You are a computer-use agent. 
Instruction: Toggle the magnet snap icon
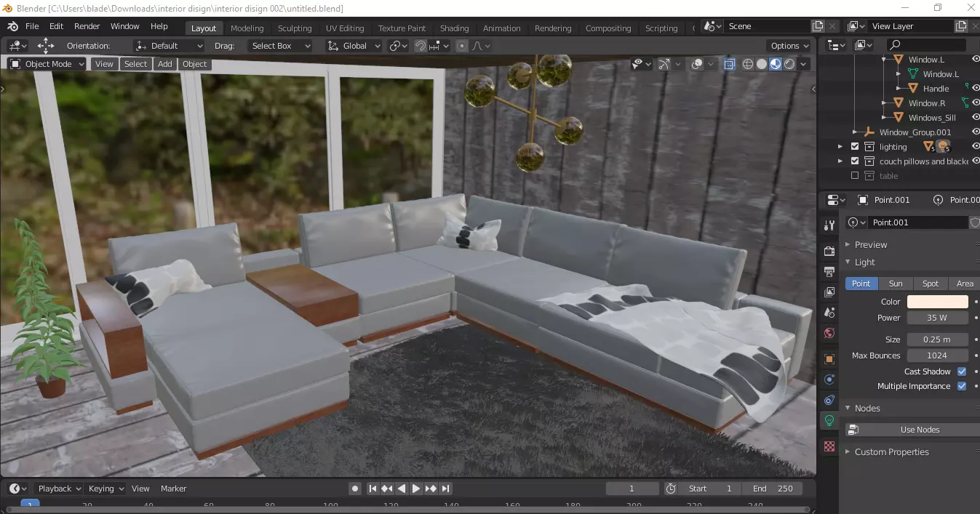[421, 46]
